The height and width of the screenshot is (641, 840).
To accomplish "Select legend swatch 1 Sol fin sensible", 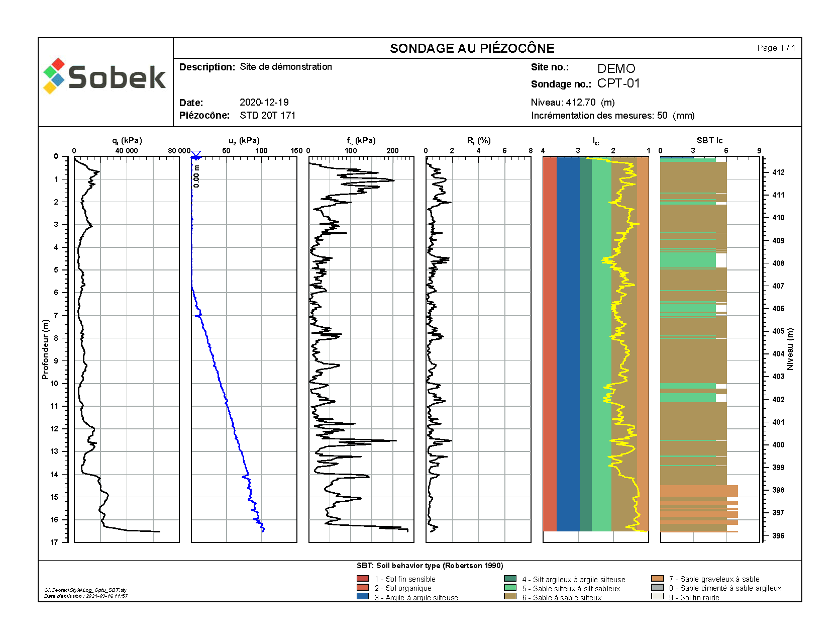I will 363,579.
